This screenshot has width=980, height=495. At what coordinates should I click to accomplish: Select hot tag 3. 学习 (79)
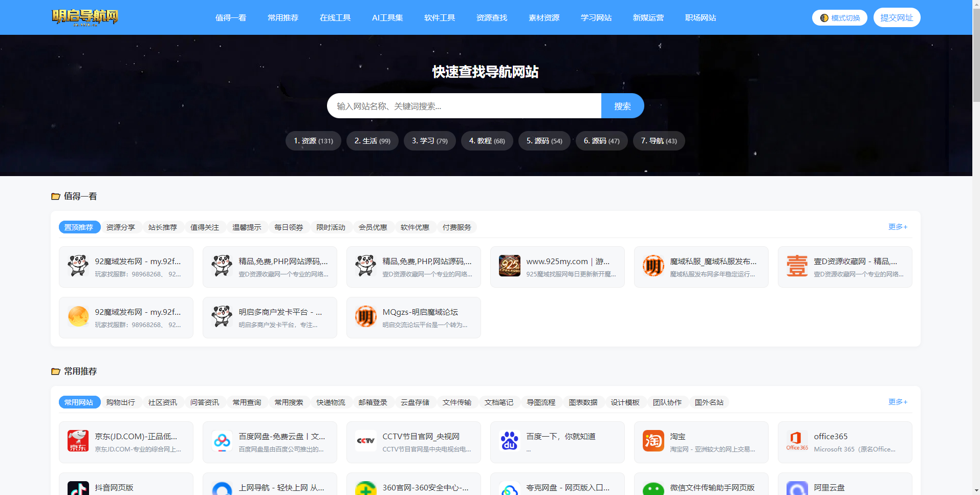click(430, 141)
